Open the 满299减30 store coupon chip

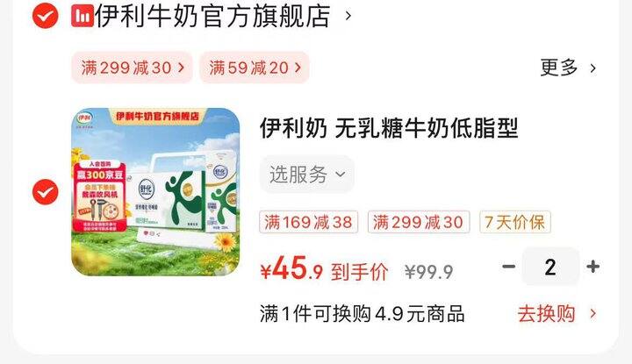tap(133, 68)
